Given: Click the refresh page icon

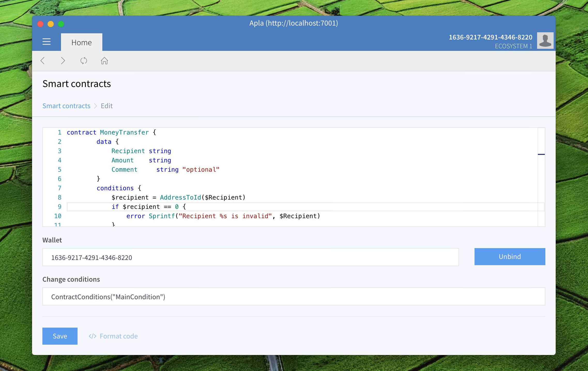Looking at the screenshot, I should click(x=83, y=61).
